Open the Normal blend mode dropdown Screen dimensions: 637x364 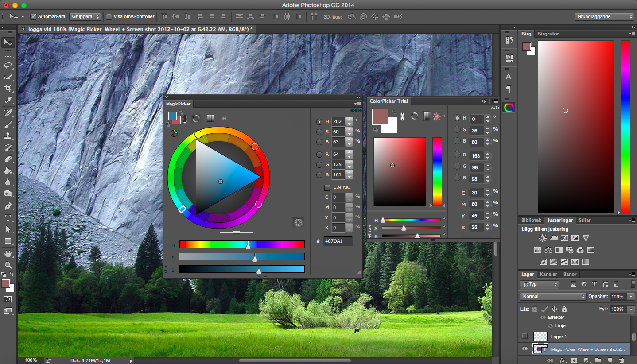(x=553, y=296)
